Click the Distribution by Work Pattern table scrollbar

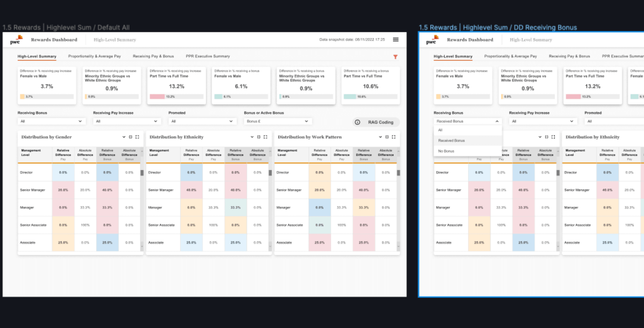pyautogui.click(x=399, y=173)
